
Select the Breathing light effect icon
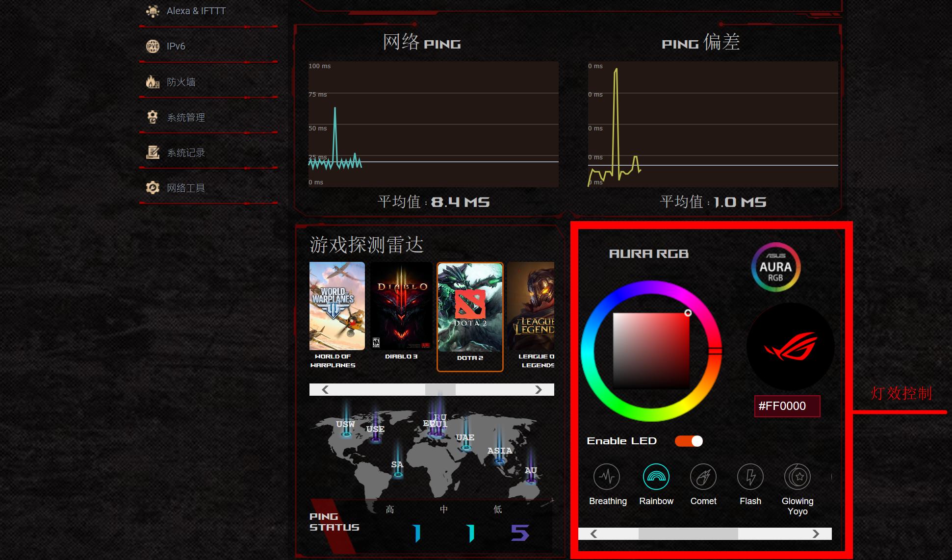tap(607, 477)
